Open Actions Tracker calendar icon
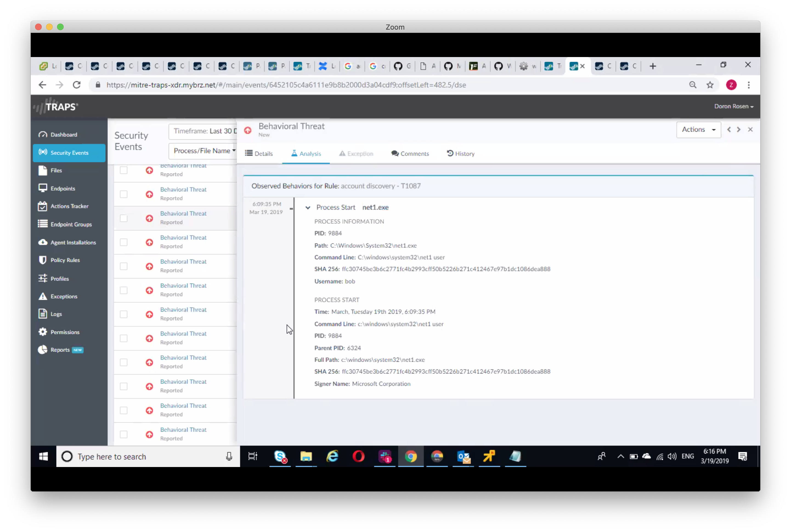Image resolution: width=791 pixels, height=532 pixels. coord(43,206)
